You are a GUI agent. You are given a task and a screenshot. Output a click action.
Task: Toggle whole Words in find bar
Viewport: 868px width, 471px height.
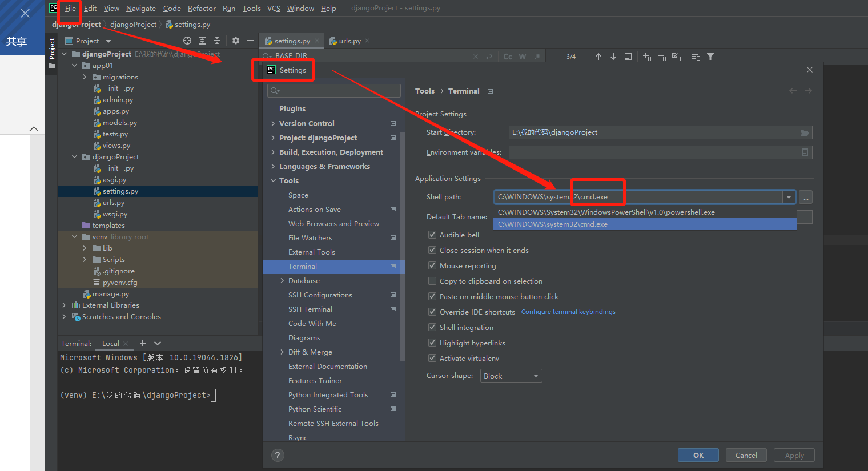[523, 57]
